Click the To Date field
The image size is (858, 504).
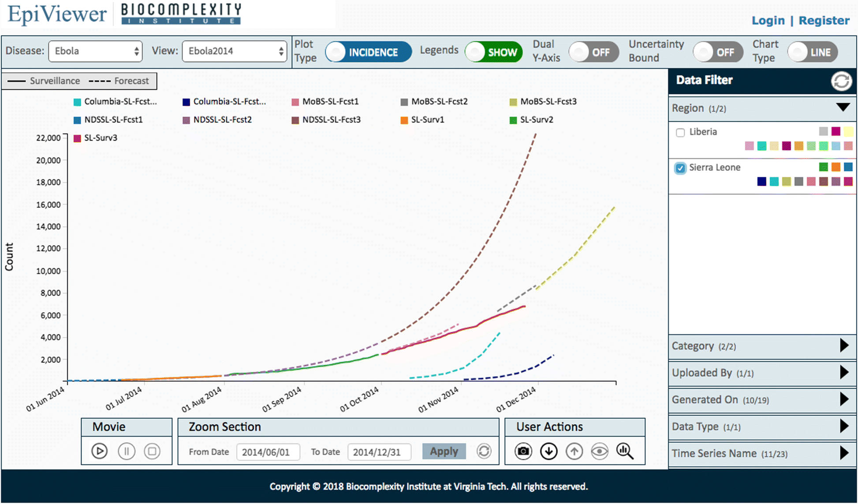[379, 452]
